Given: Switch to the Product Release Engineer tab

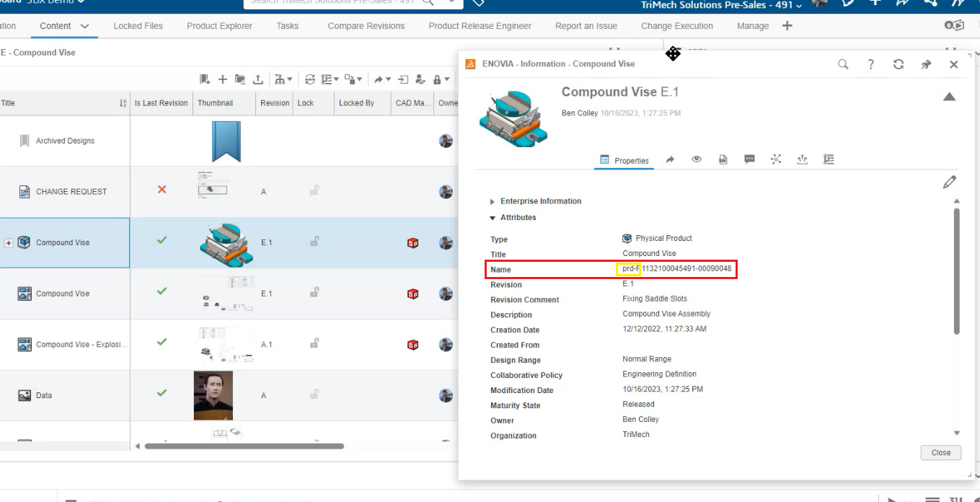Looking at the screenshot, I should [x=480, y=26].
